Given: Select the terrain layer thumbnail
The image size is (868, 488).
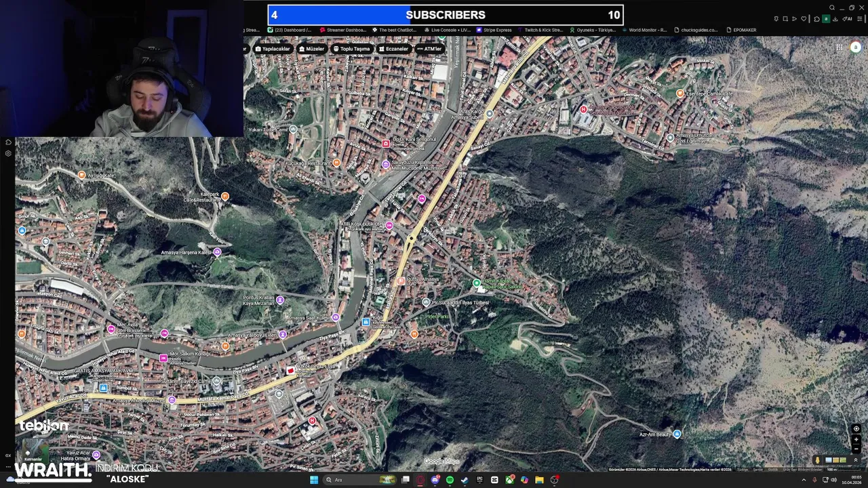Looking at the screenshot, I should [x=843, y=460].
